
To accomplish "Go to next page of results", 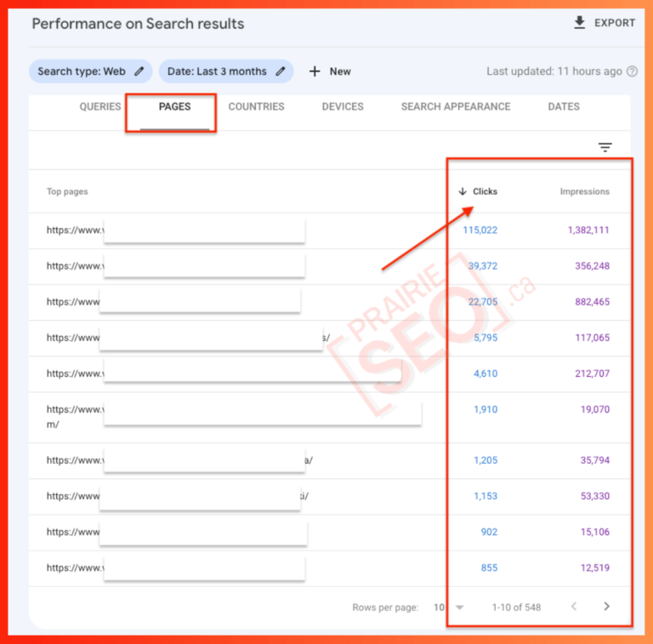I will [x=606, y=607].
